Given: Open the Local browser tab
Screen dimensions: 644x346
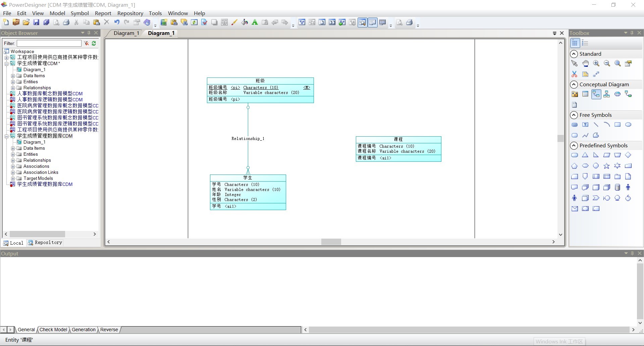Looking at the screenshot, I should (x=14, y=243).
